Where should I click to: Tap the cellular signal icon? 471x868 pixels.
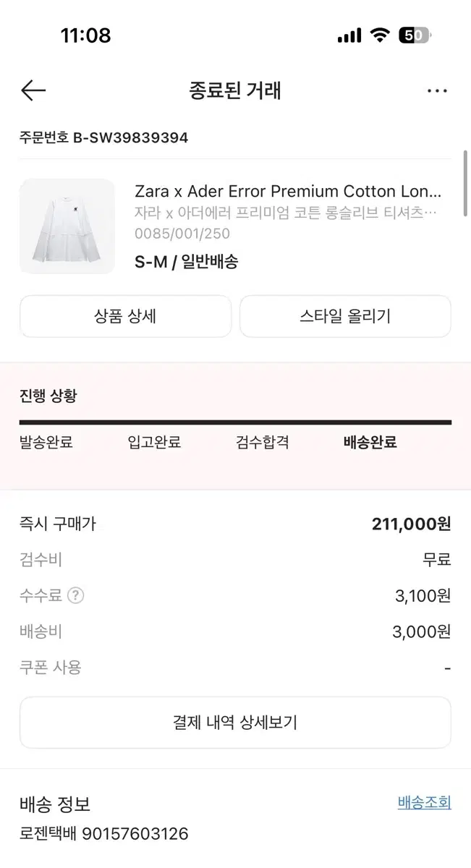point(349,34)
